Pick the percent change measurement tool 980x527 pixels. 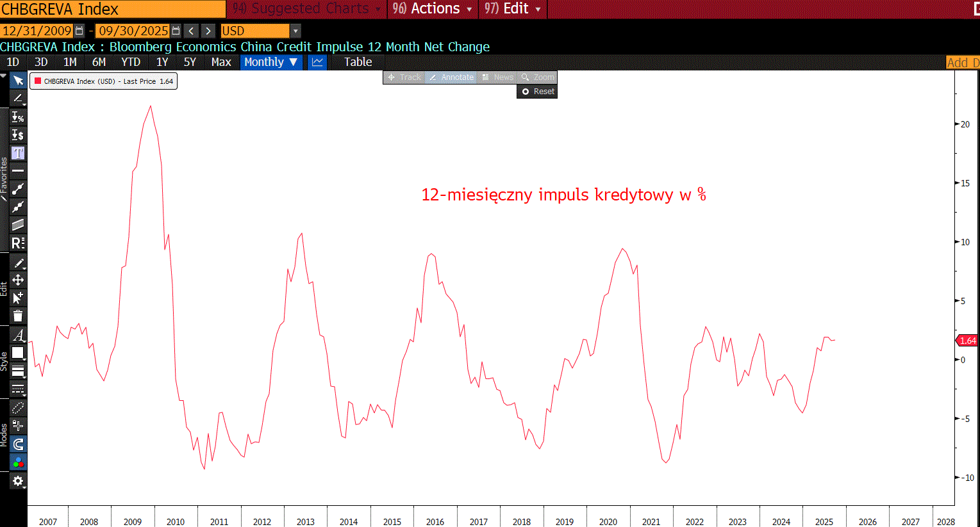tap(18, 117)
